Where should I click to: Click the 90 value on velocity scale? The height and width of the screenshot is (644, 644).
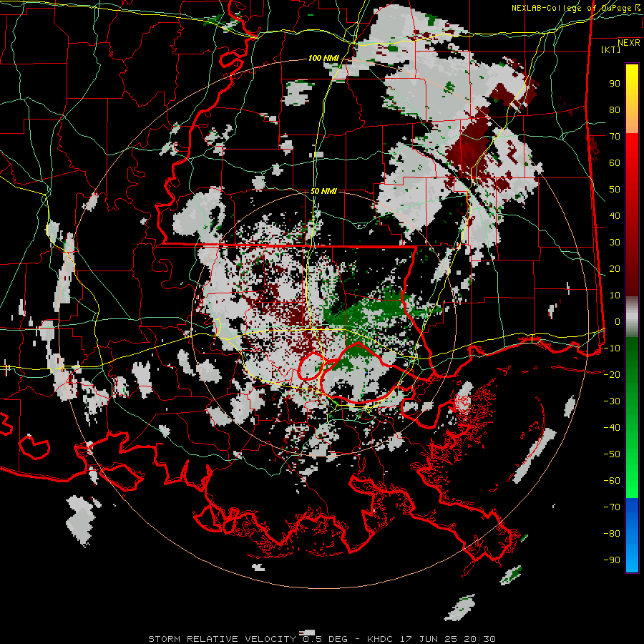coord(615,84)
